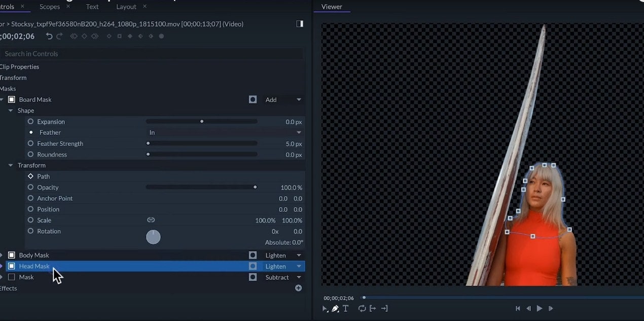The image size is (644, 321).
Task: Toggle the split panel view icon
Action: (x=300, y=24)
